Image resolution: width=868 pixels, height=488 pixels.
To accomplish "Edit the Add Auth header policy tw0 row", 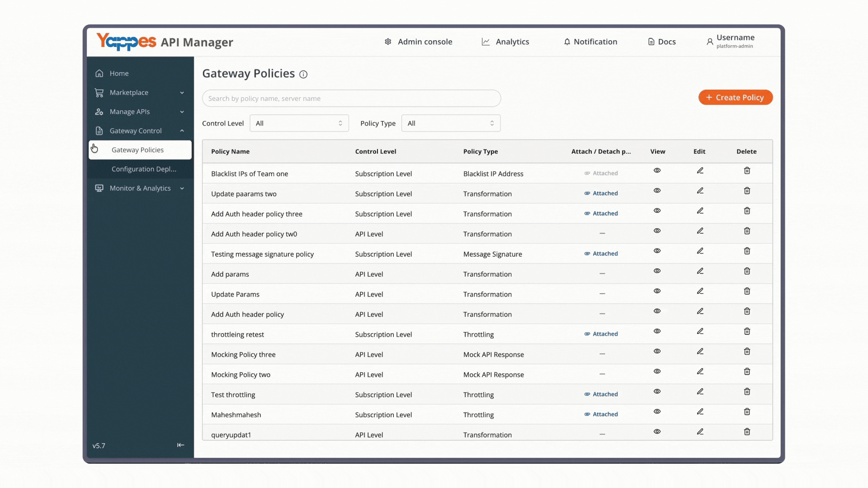I will click(x=700, y=231).
